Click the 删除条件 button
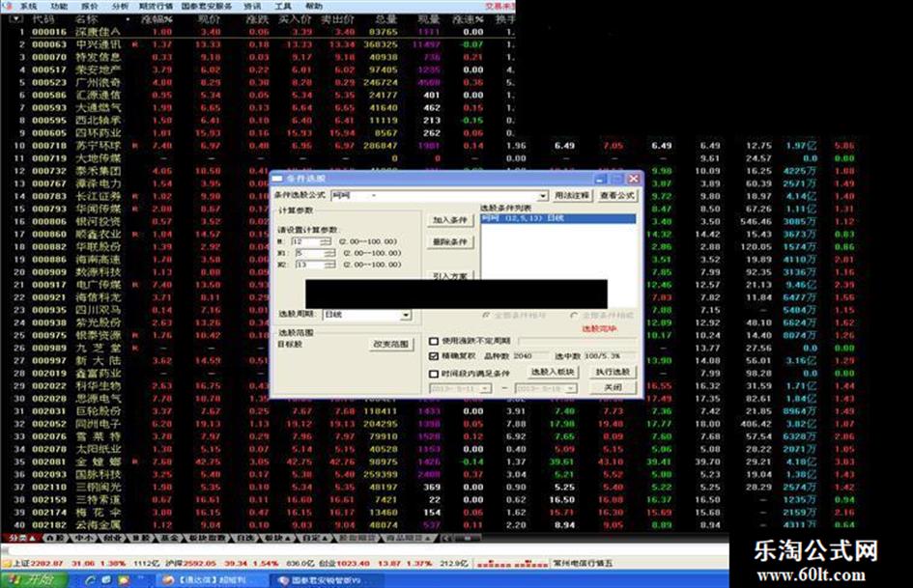 click(x=450, y=241)
